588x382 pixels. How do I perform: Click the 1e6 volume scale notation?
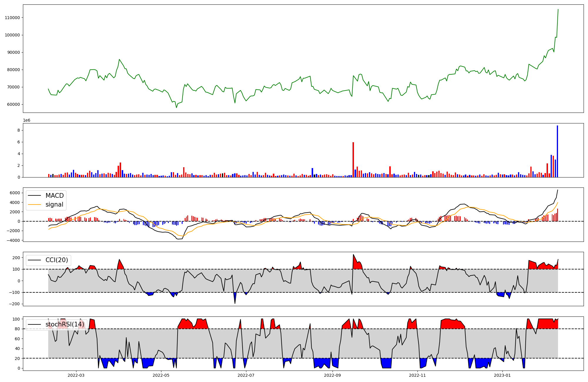26,120
